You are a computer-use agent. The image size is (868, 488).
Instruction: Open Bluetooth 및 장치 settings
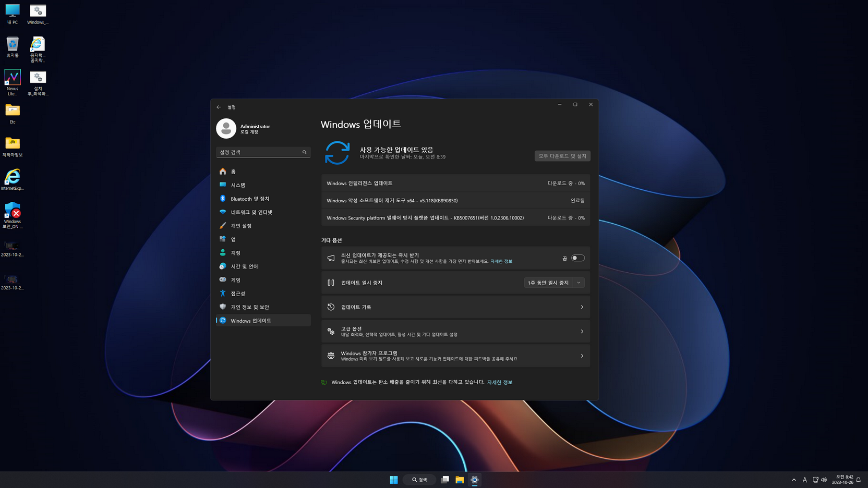click(263, 199)
